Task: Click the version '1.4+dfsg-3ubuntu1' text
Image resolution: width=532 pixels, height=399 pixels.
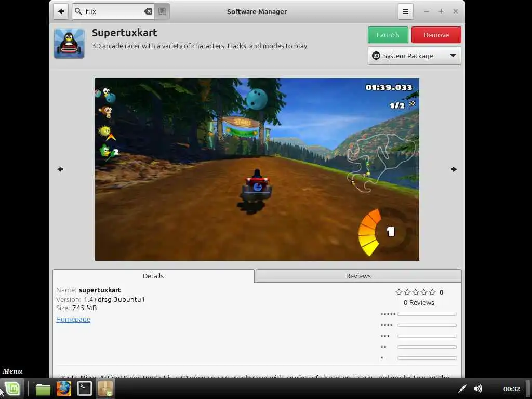Action: pyautogui.click(x=114, y=299)
